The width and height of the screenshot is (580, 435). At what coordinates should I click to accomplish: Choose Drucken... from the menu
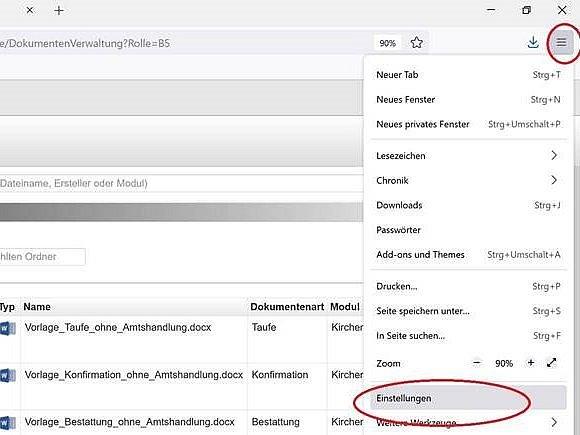tap(468, 286)
